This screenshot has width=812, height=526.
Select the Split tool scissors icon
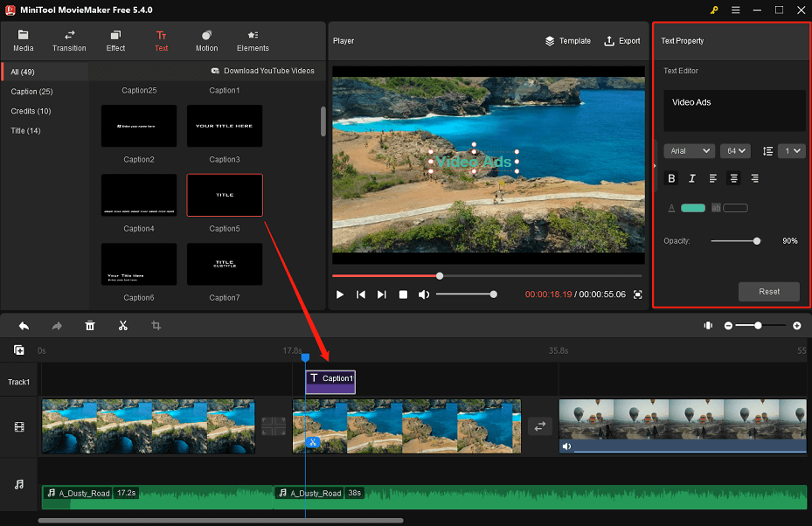tap(123, 325)
